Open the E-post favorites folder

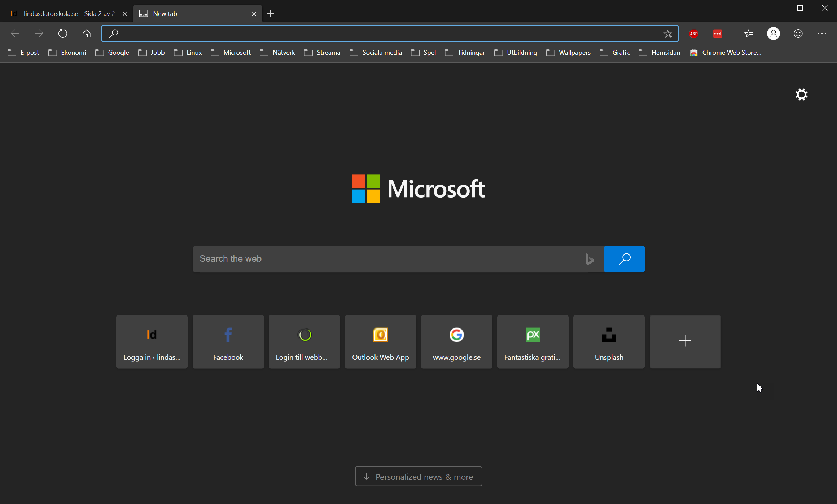23,53
